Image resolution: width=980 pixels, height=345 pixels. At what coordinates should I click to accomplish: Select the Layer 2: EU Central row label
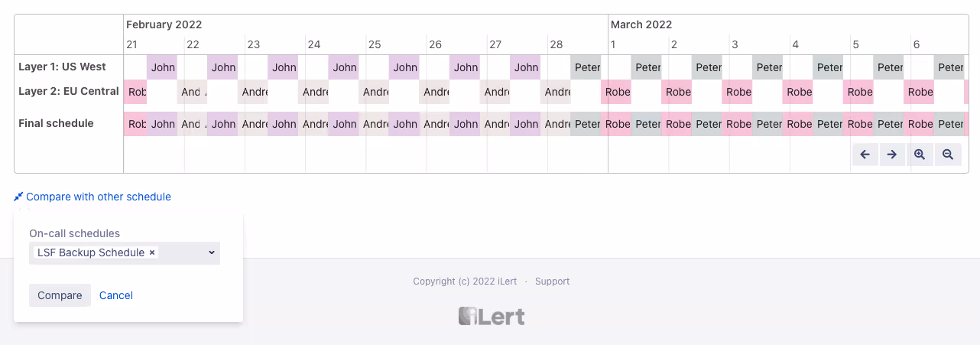pos(69,91)
